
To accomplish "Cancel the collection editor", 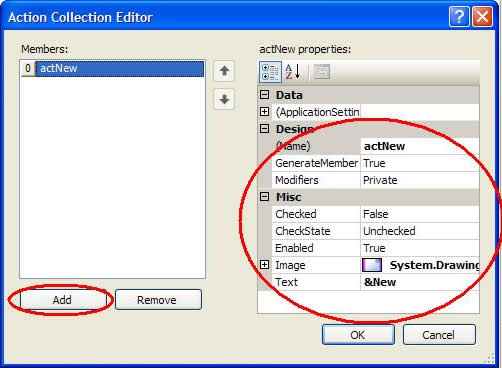I will pyautogui.click(x=439, y=335).
